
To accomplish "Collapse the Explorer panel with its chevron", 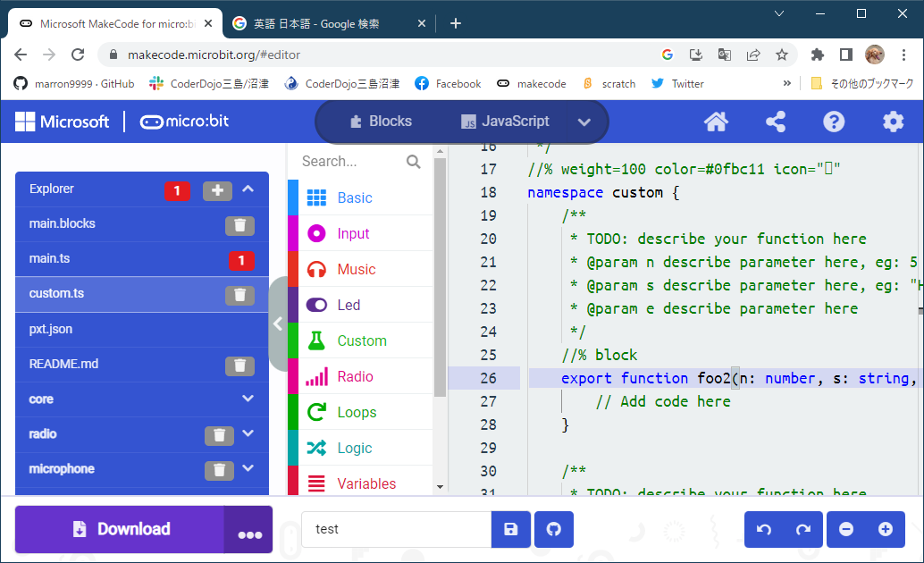I will coord(248,189).
